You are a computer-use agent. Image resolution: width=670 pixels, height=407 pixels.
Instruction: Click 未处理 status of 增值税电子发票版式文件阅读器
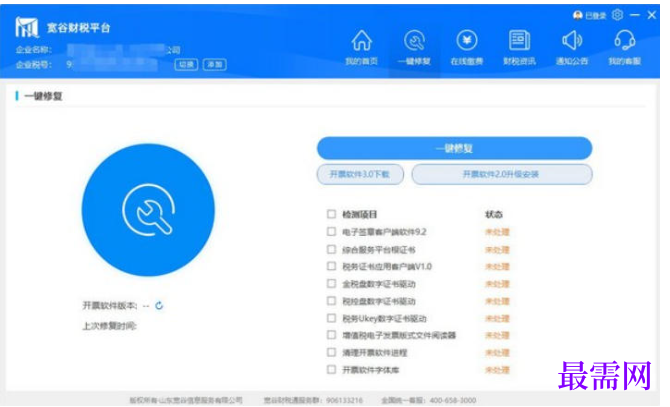497,336
